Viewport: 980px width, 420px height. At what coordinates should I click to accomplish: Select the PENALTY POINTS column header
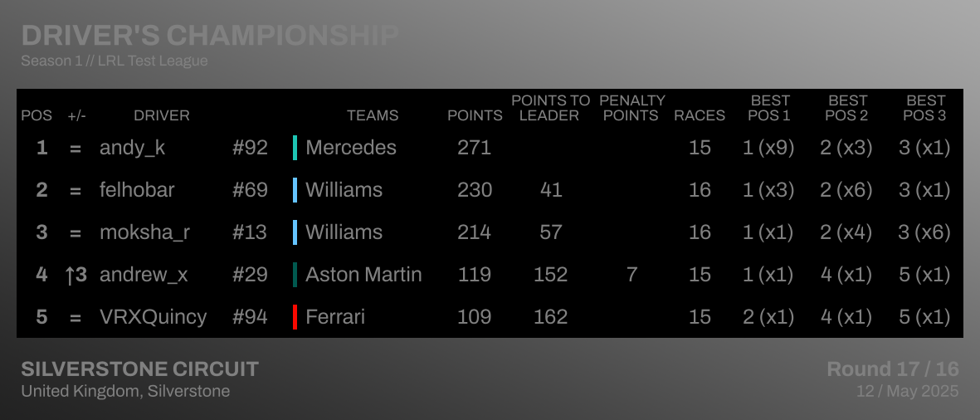point(631,108)
